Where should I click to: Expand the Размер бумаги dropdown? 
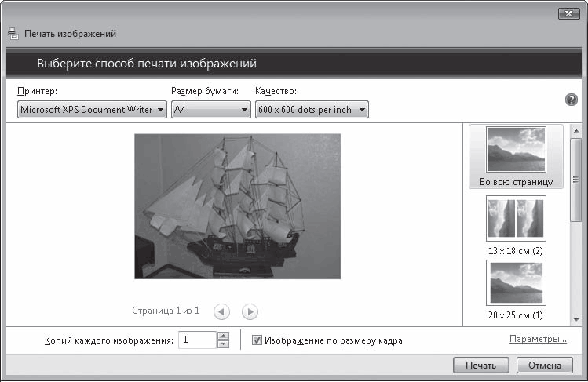(211, 110)
